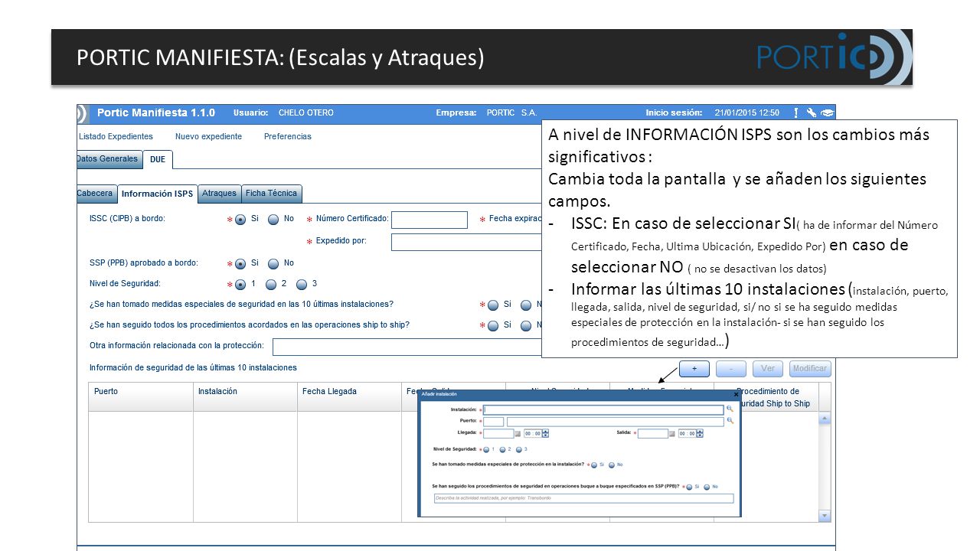Click the Expedido por input field
This screenshot has width=980, height=551.
click(466, 242)
